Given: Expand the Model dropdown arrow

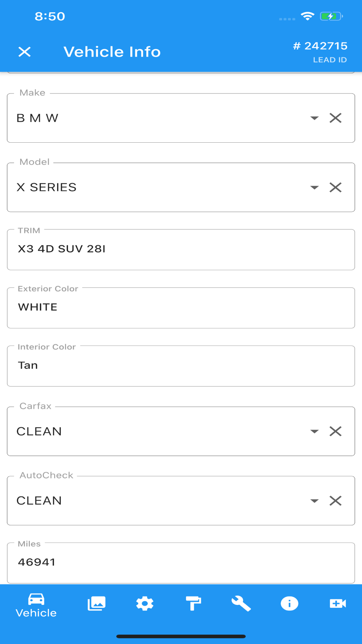Looking at the screenshot, I should tap(314, 187).
